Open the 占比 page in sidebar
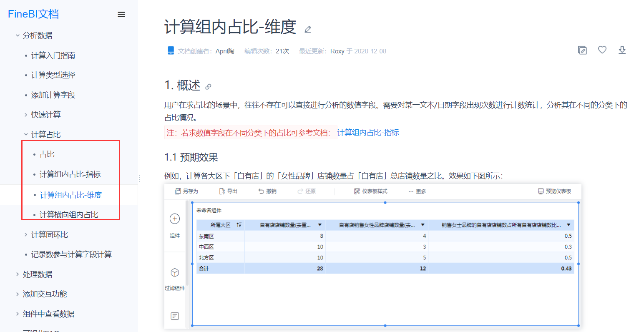The image size is (644, 332). pyautogui.click(x=47, y=154)
